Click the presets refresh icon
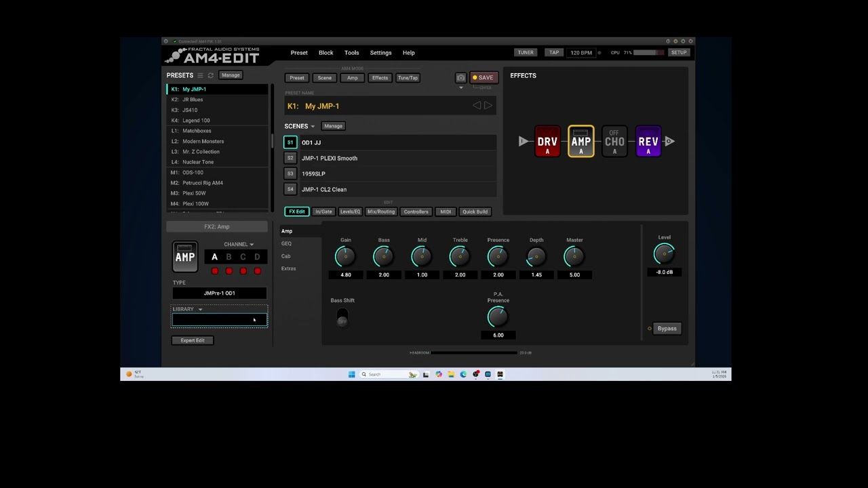Screen dimensions: 868x488 tap(211, 75)
